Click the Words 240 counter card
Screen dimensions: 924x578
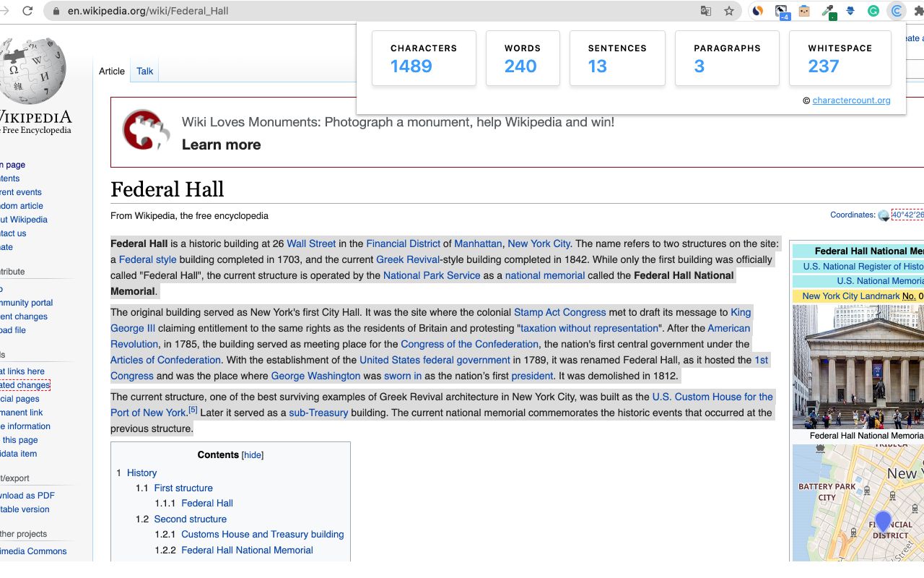[x=523, y=58]
